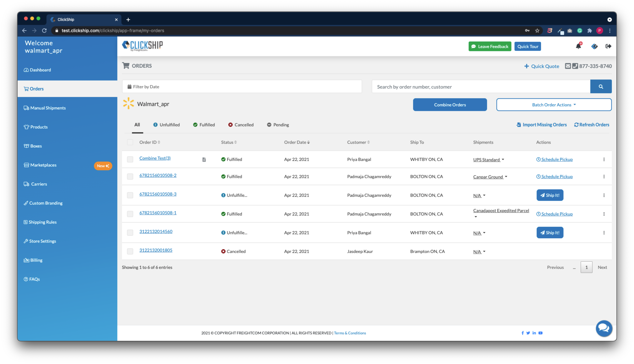Expand the Batch Order Actions dropdown
Image resolution: width=634 pixels, height=364 pixels.
click(554, 105)
